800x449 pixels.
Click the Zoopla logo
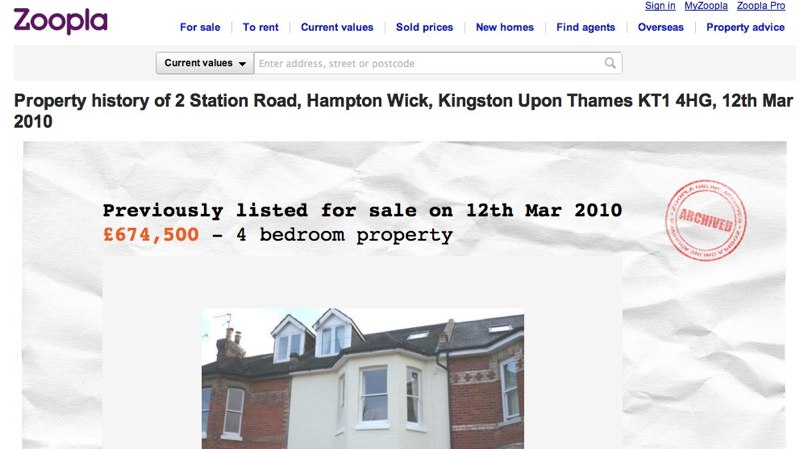tap(61, 21)
